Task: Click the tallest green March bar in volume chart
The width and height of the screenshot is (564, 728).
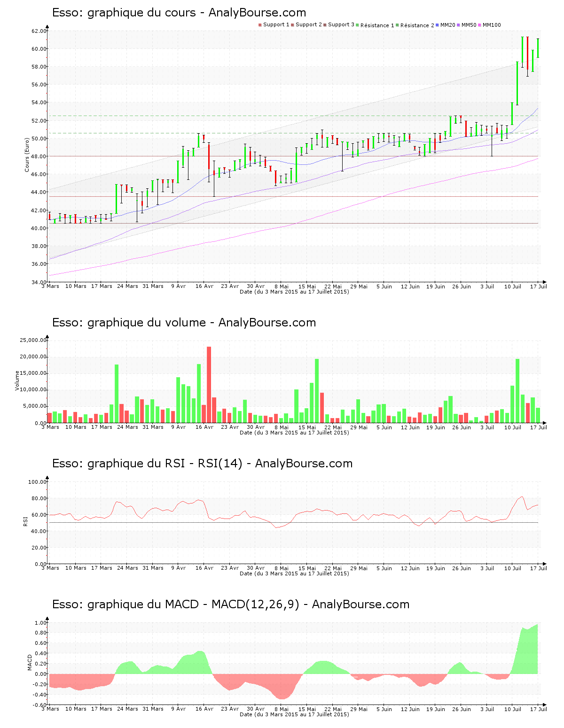Action: [x=117, y=394]
